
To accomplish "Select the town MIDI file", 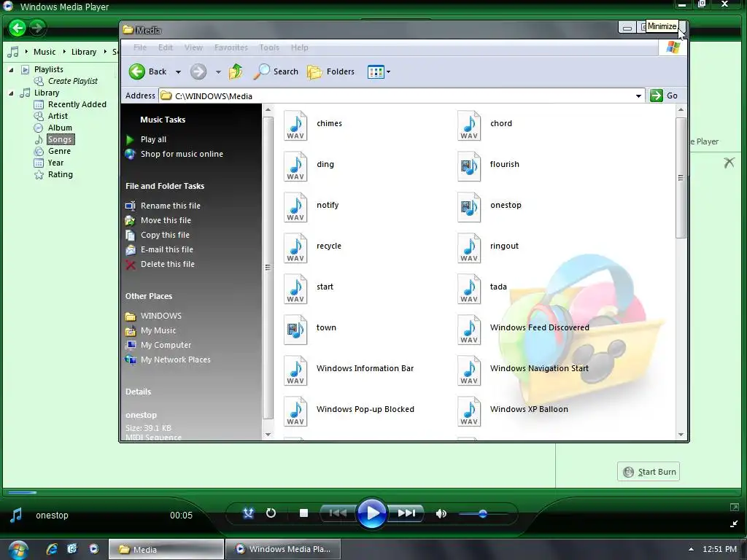I will coord(310,330).
